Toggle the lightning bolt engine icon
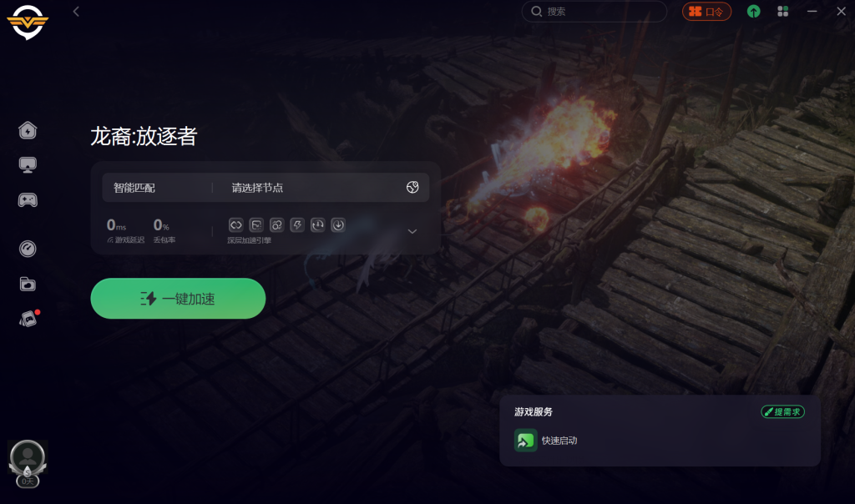Image resolution: width=855 pixels, height=504 pixels. click(297, 224)
